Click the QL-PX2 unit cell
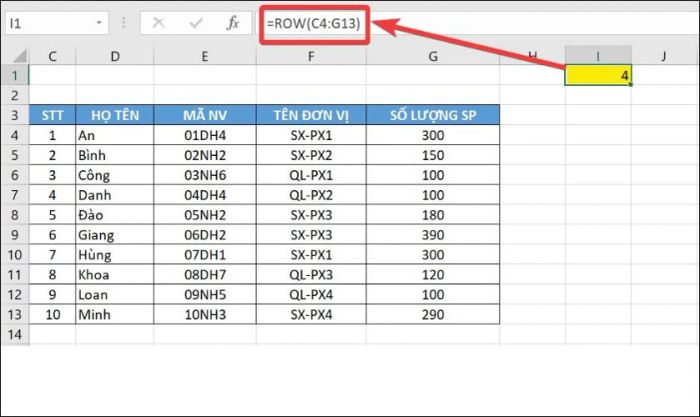700x417 pixels. click(x=311, y=195)
